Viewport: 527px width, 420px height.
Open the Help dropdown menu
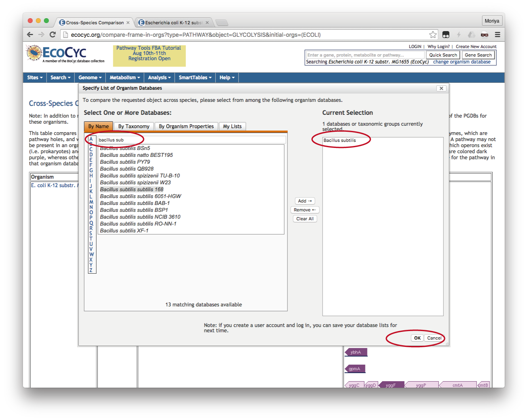click(227, 78)
